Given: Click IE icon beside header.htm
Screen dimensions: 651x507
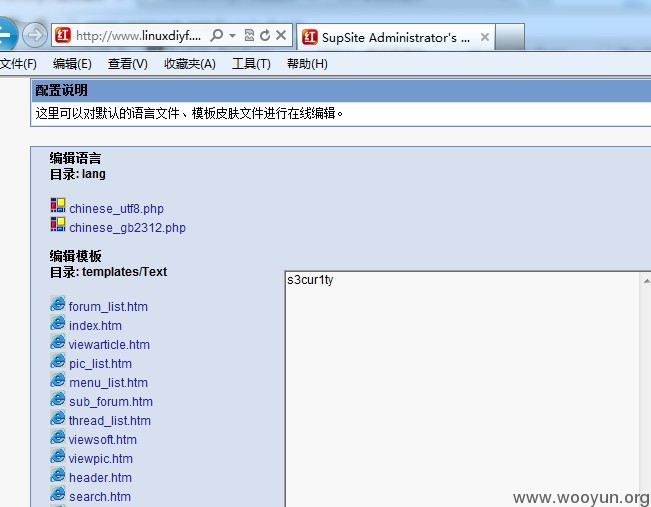Looking at the screenshot, I should [58, 475].
